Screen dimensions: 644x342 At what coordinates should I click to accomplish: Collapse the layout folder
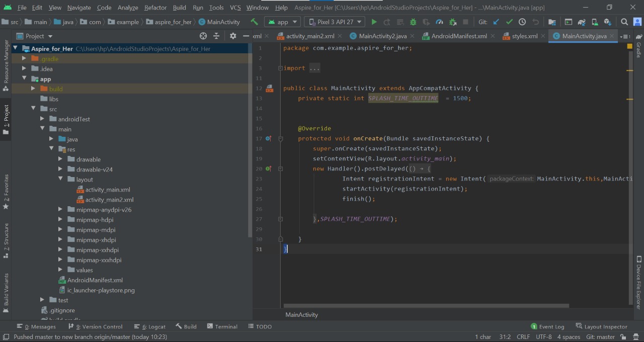[x=60, y=180]
